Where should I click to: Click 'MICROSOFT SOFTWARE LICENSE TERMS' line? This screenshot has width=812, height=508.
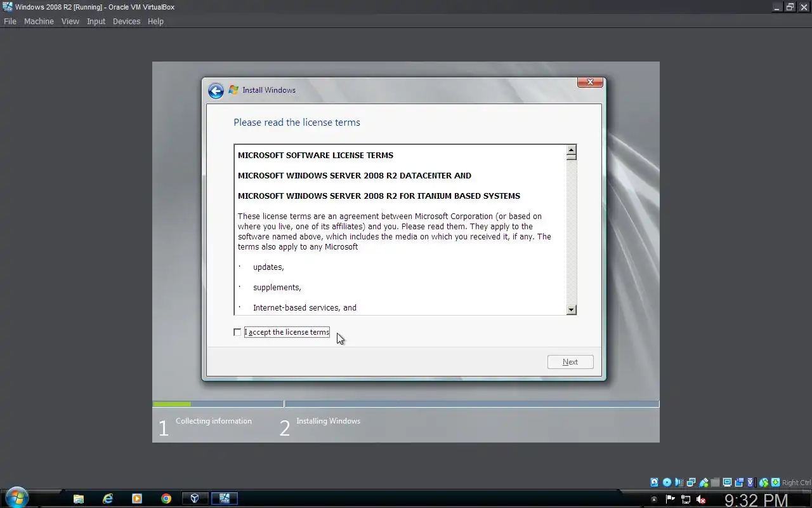pyautogui.click(x=315, y=155)
